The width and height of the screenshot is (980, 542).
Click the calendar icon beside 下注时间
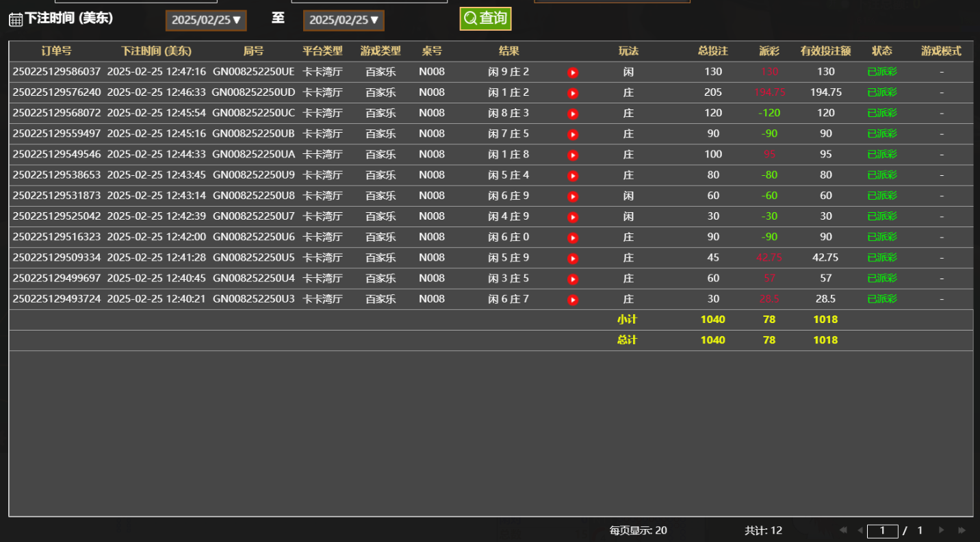coord(16,20)
